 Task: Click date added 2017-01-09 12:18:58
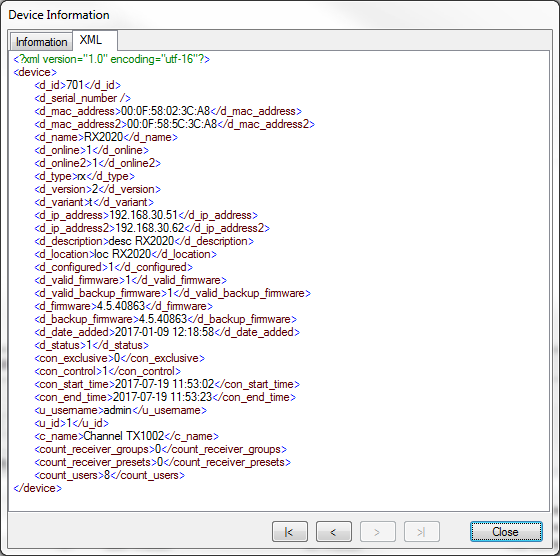165,332
